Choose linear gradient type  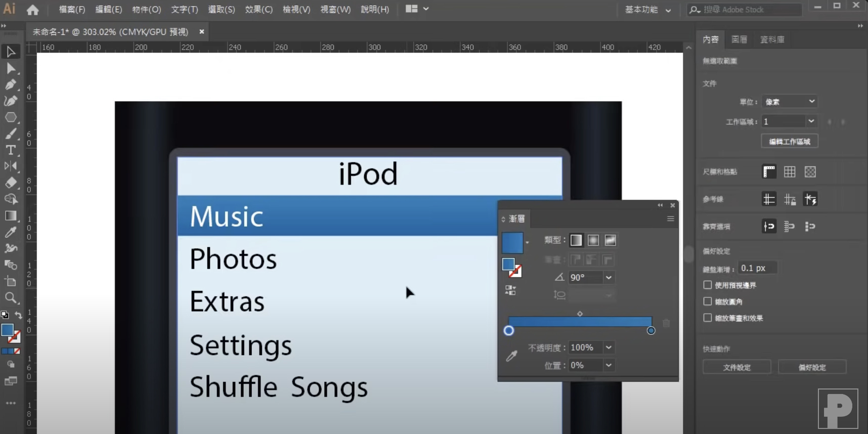pos(576,240)
